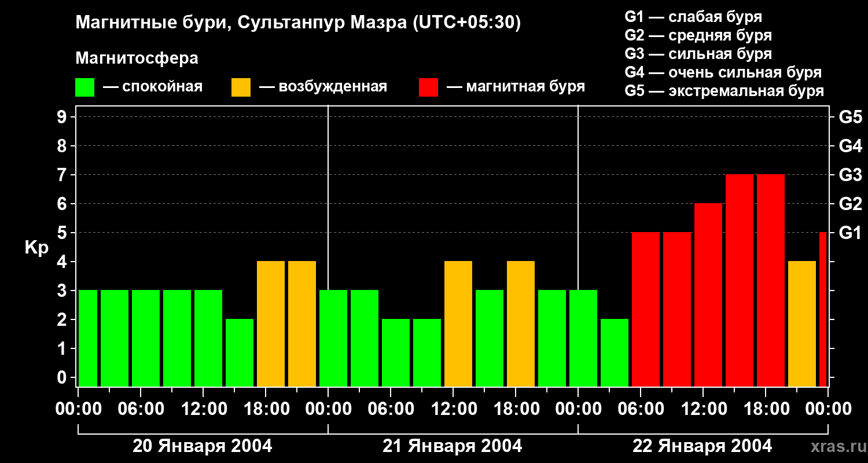Click the Kp 2 green bar on 22 Января
868x463 pixels.
[615, 353]
